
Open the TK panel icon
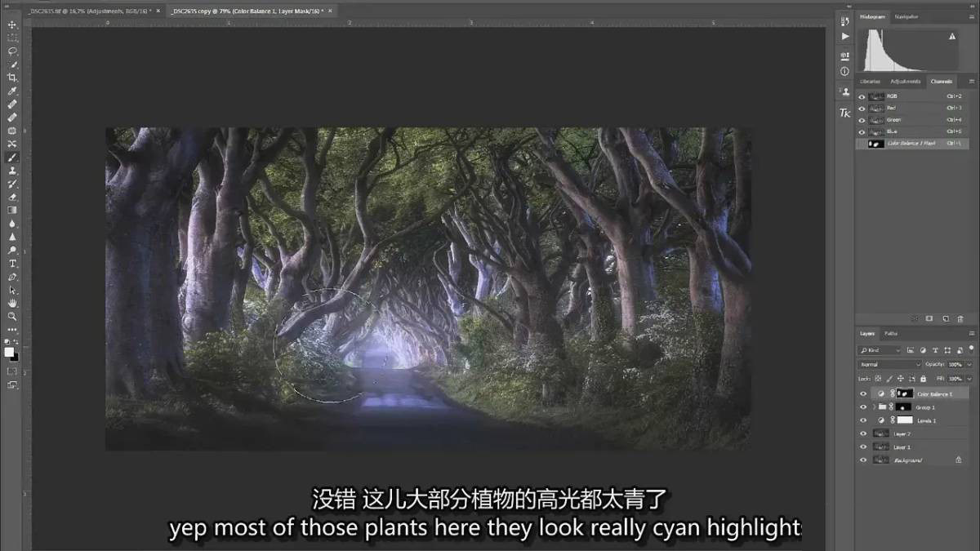[845, 113]
